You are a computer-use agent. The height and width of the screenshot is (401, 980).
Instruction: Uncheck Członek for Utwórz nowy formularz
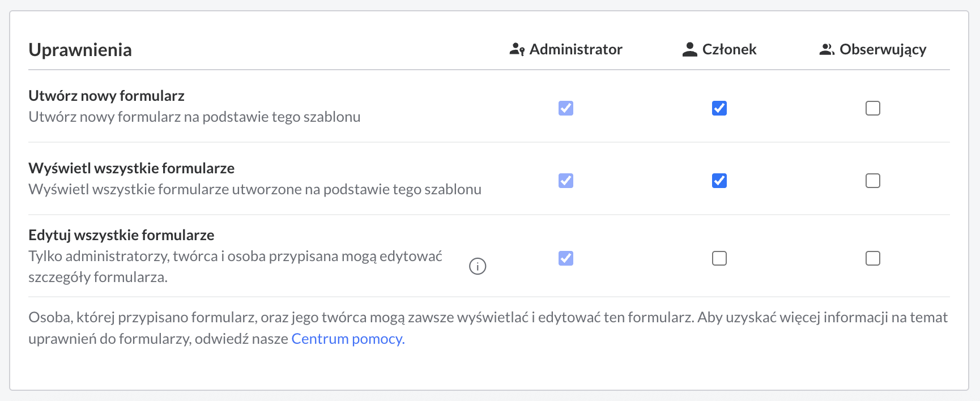click(x=719, y=108)
